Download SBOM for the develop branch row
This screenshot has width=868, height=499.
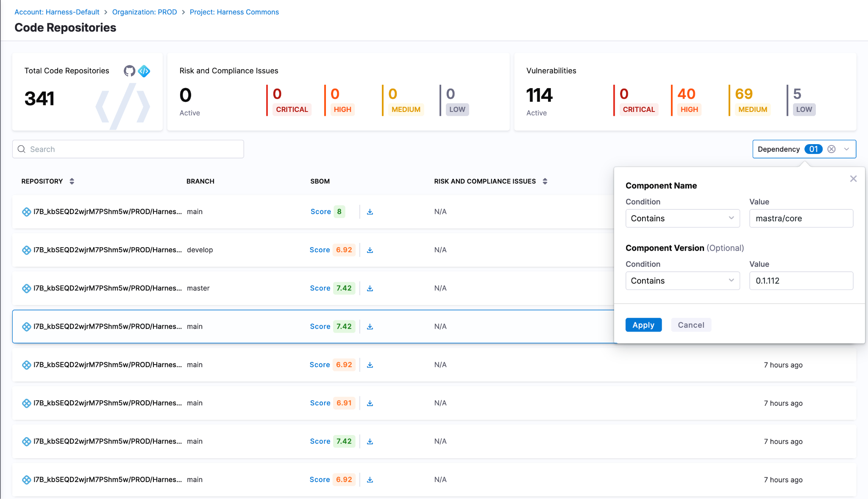(370, 250)
